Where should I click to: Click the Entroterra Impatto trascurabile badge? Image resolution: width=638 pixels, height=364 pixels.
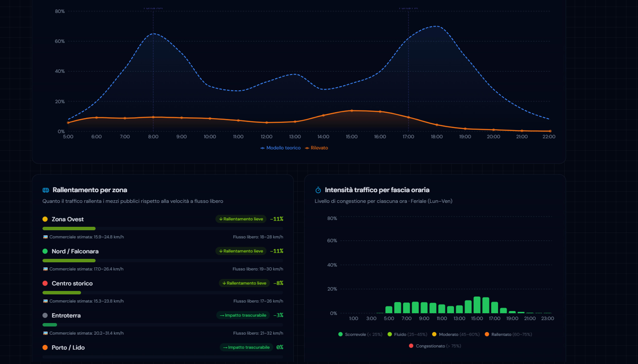pos(243,315)
